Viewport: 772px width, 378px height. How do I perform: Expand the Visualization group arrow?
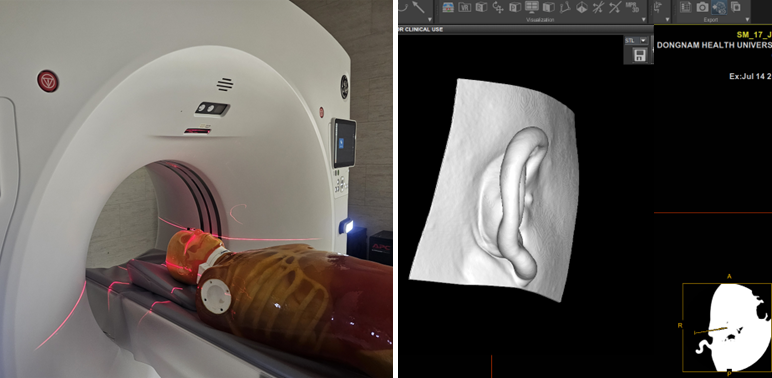pos(643,20)
